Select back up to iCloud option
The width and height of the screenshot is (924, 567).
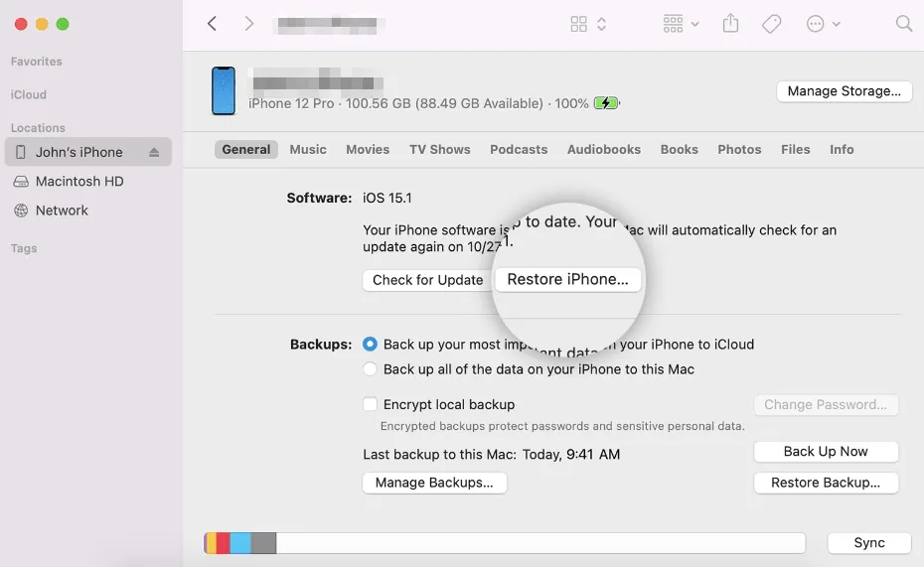pos(370,344)
